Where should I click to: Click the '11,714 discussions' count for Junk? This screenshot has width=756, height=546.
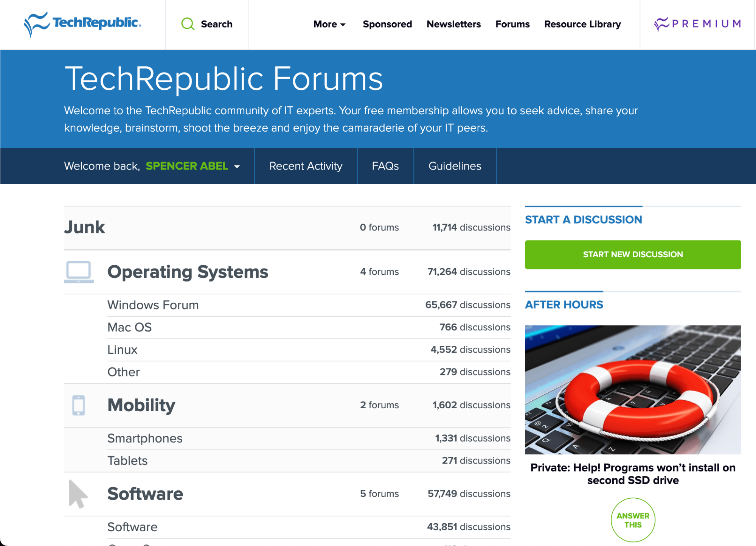point(472,227)
